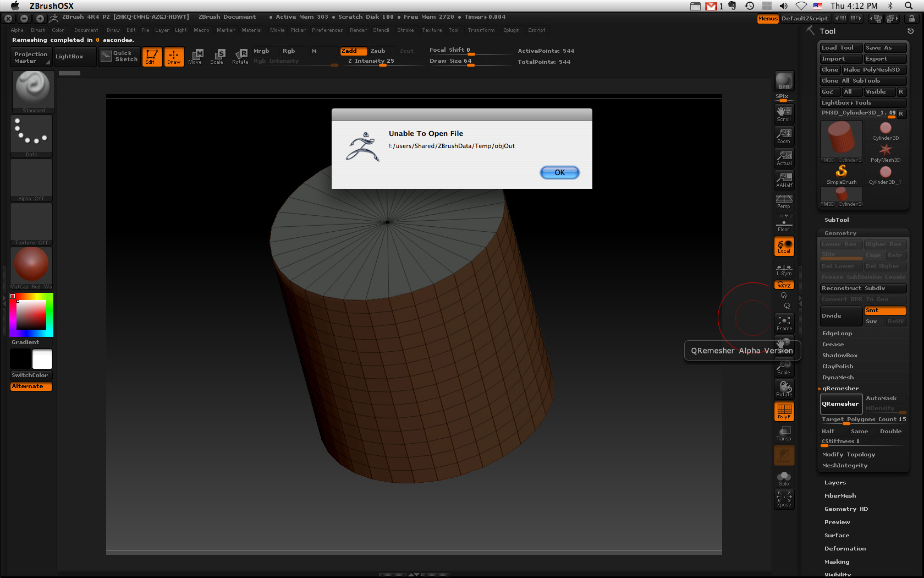Open the Transform menu
924x578 pixels.
pos(481,30)
